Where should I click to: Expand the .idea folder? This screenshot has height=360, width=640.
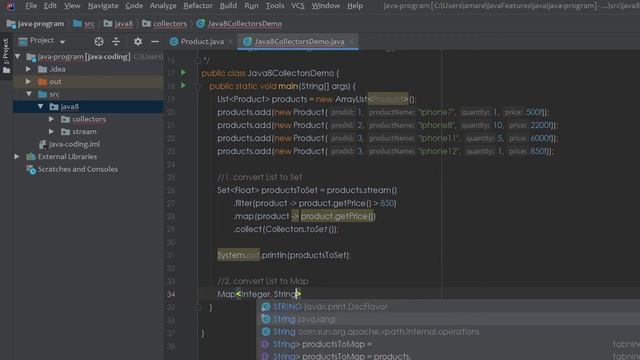[28, 69]
